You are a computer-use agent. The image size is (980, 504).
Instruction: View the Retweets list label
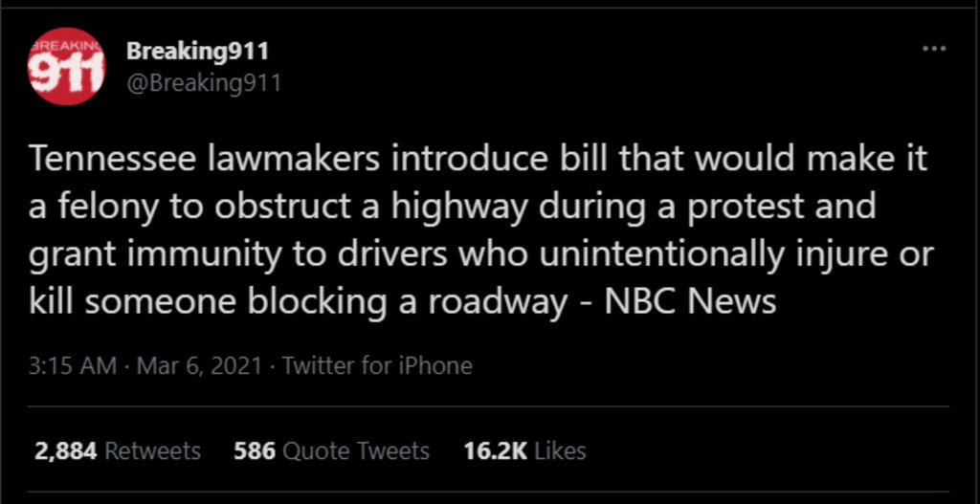(153, 451)
